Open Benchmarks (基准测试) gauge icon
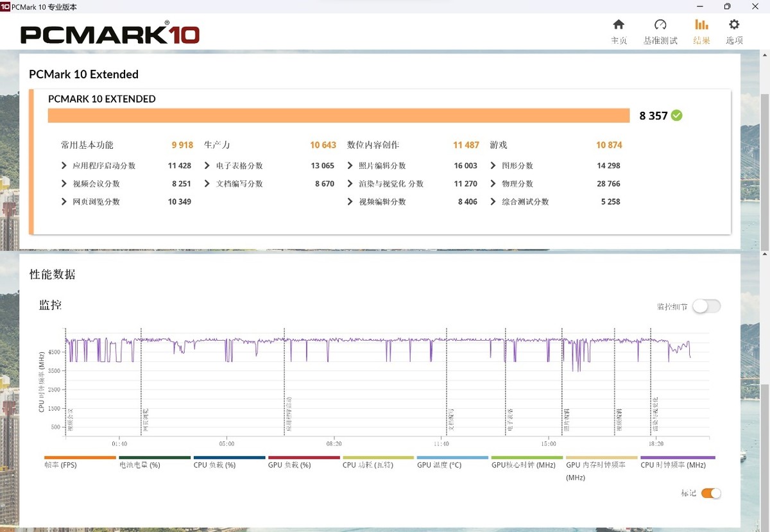Image resolution: width=770 pixels, height=532 pixels. 660,25
